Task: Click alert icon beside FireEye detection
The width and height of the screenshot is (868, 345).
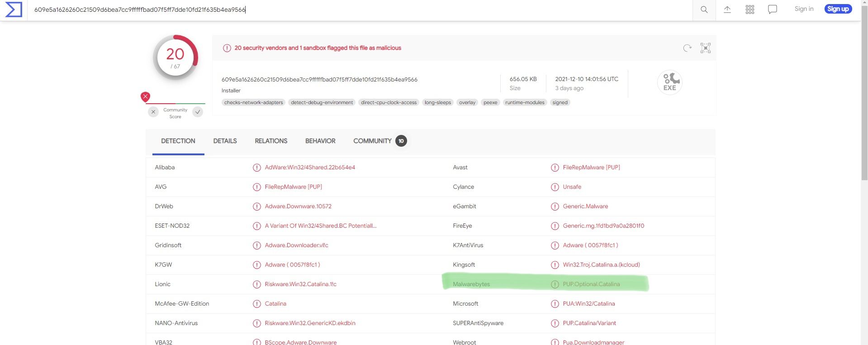Action: (555, 226)
